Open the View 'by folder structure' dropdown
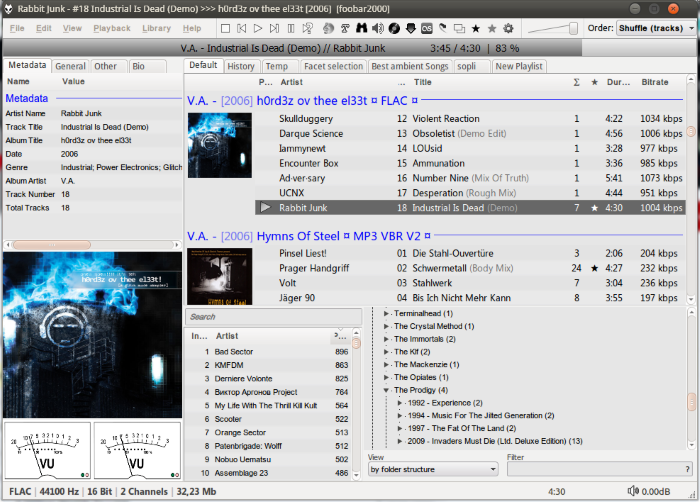The height and width of the screenshot is (502, 700). tap(432, 468)
